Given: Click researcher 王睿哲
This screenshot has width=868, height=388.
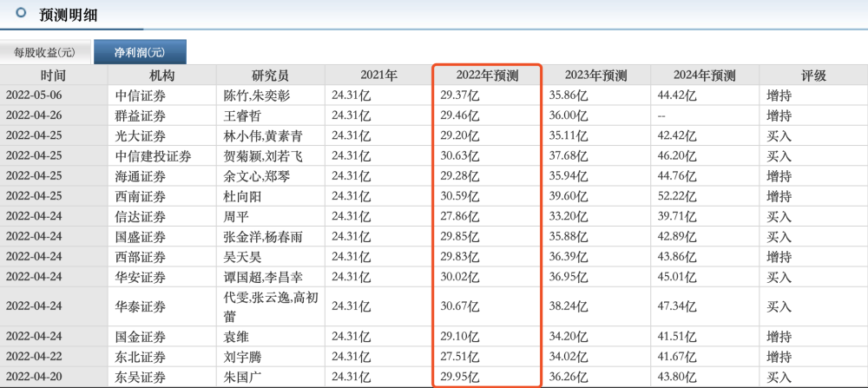Looking at the screenshot, I should [241, 115].
